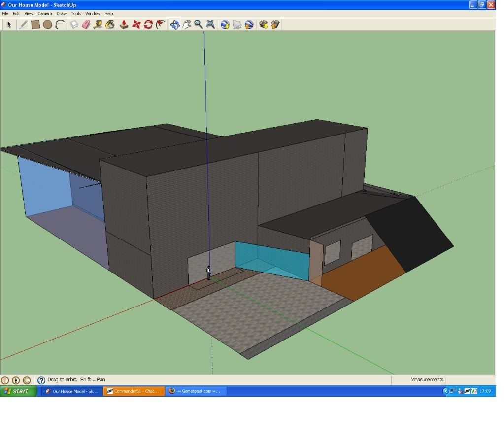The width and height of the screenshot is (504, 443).
Task: Open the Tools menu
Action: pos(76,13)
